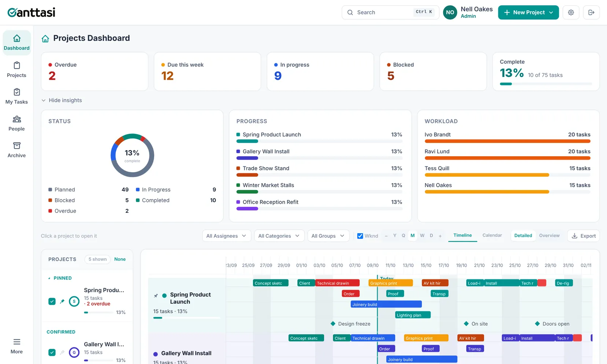Select the Detailed view
This screenshot has width=607, height=364.
coord(523,235)
